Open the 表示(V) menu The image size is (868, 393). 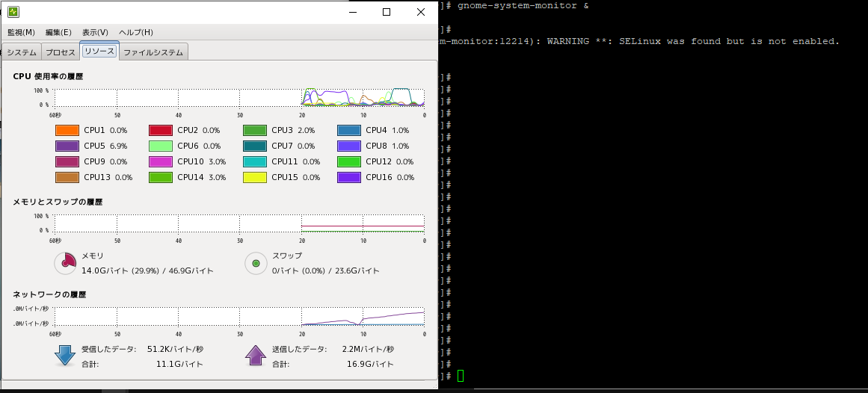click(x=95, y=32)
